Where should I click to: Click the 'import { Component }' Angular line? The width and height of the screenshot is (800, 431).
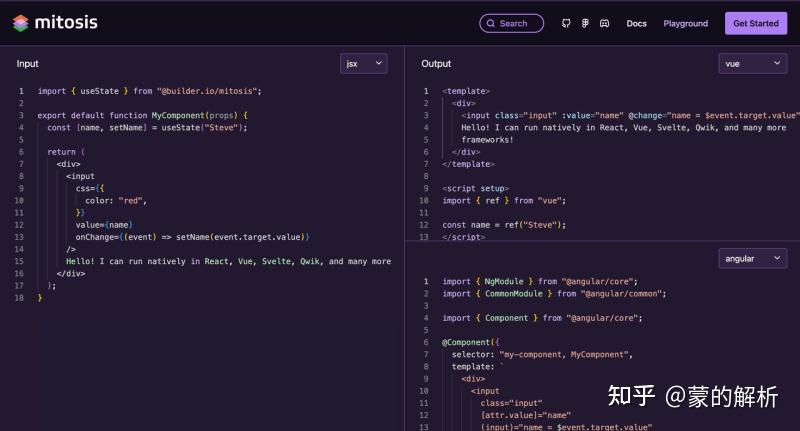pyautogui.click(x=542, y=318)
